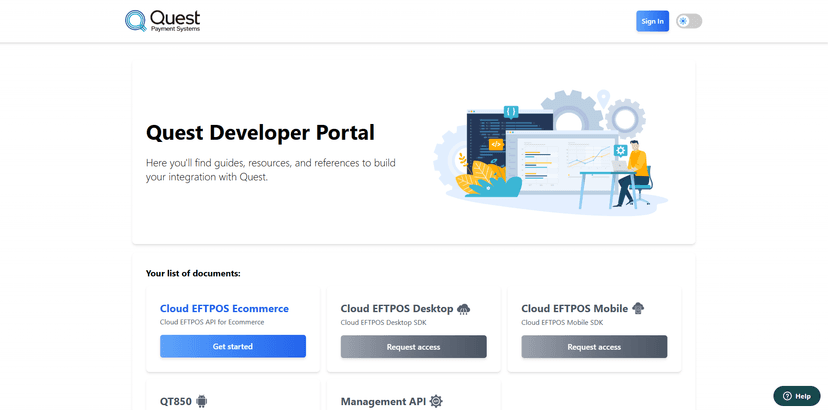This screenshot has height=410, width=828.
Task: Click the question mark icon in Help
Action: 787,396
